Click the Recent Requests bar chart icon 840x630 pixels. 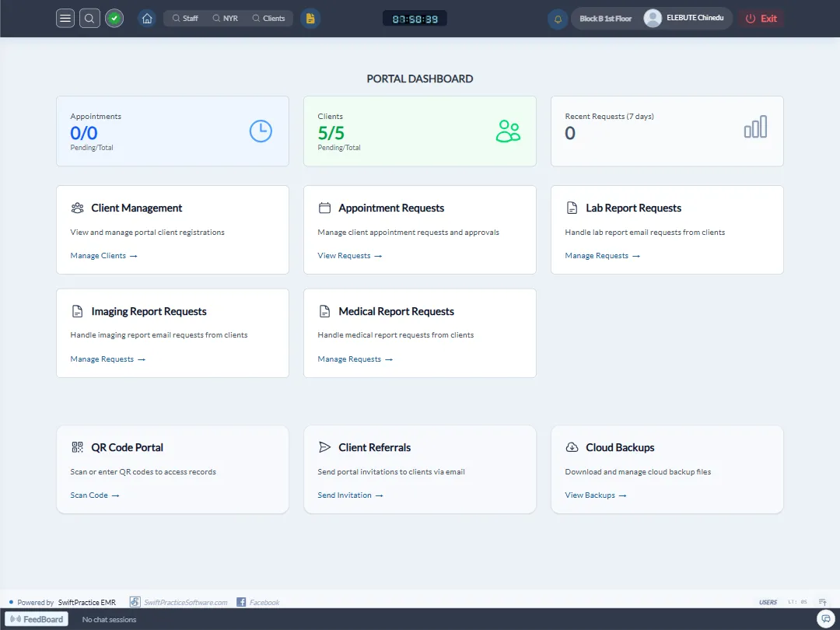coord(755,127)
